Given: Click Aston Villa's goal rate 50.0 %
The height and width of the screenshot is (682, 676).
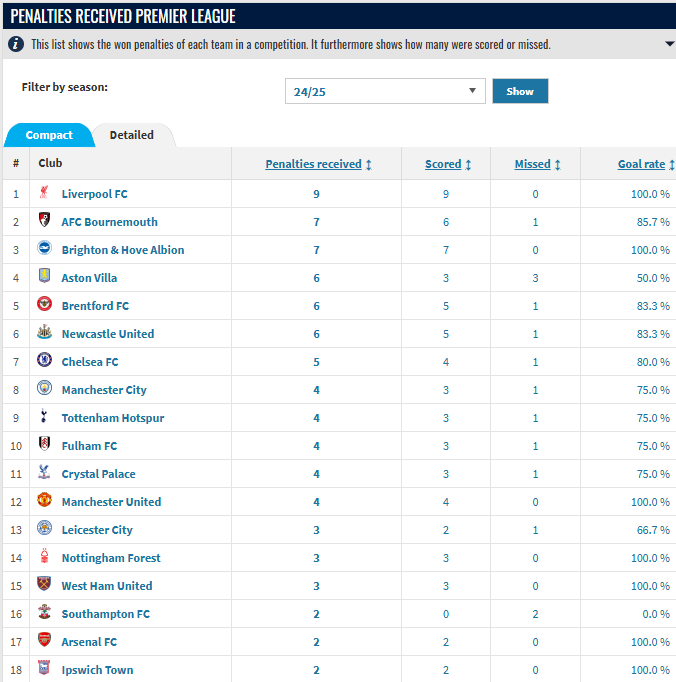Looking at the screenshot, I should click(653, 278).
